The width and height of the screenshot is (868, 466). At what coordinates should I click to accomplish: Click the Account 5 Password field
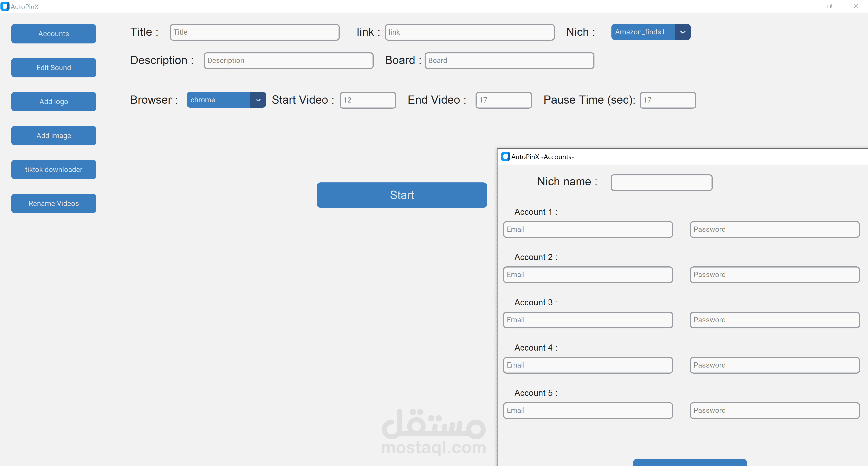click(775, 411)
